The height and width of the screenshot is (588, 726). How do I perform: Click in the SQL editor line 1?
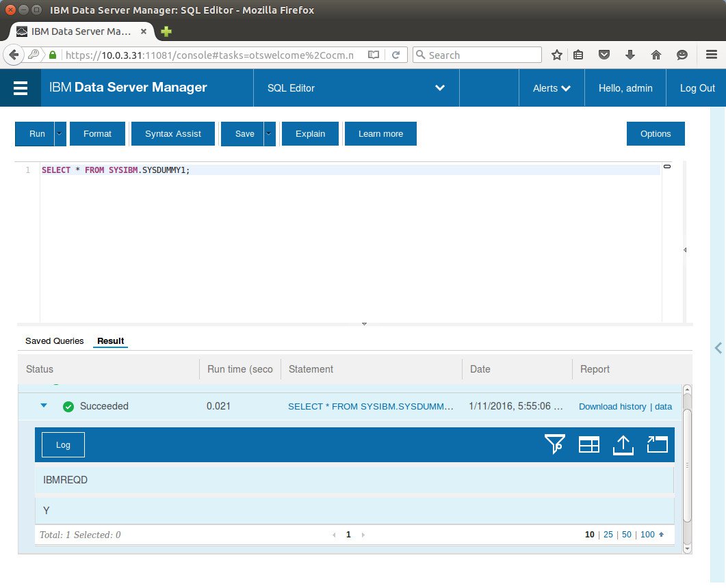[350, 170]
